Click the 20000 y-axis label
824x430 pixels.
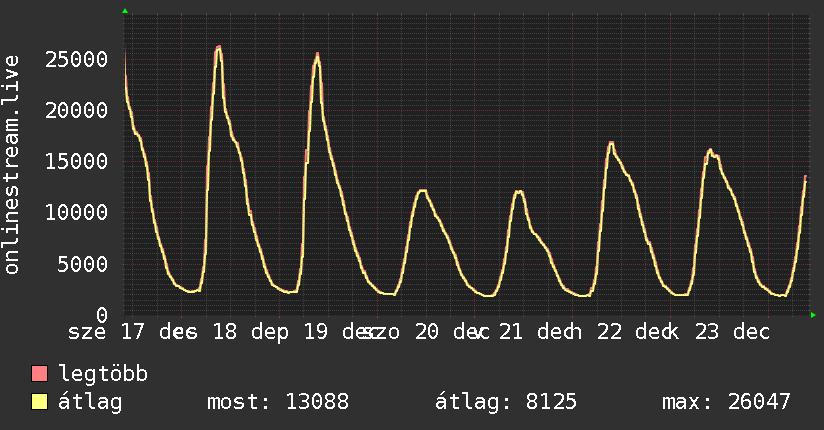pos(77,110)
